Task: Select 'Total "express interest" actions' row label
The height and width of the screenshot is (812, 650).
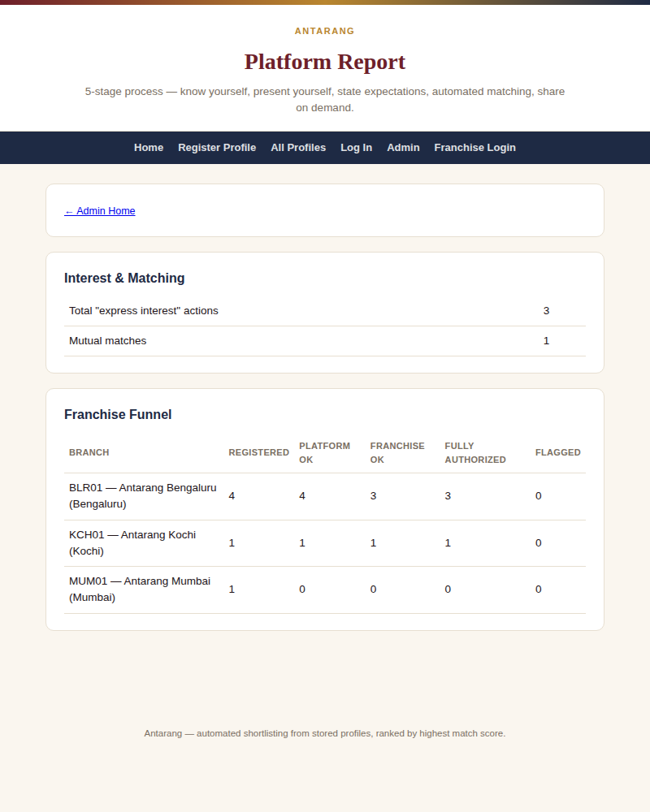Action: (x=144, y=311)
